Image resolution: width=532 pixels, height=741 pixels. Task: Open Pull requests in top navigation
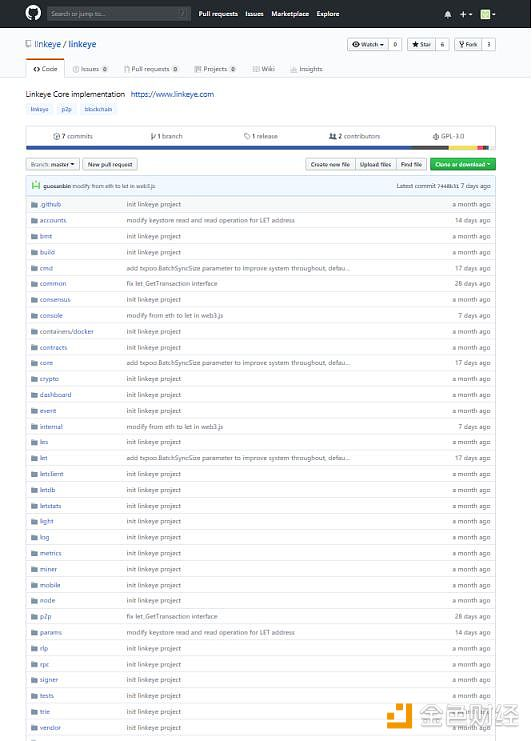[218, 14]
